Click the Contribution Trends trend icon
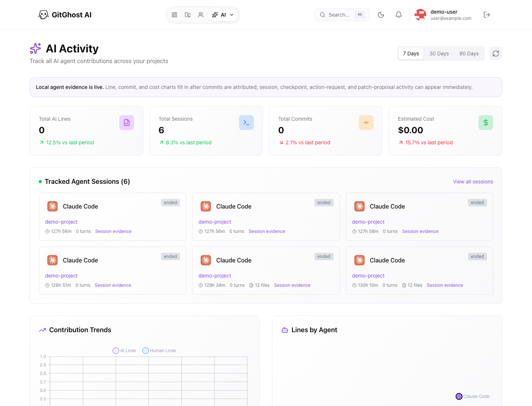Screen dimensions: 532x406 point(42,330)
